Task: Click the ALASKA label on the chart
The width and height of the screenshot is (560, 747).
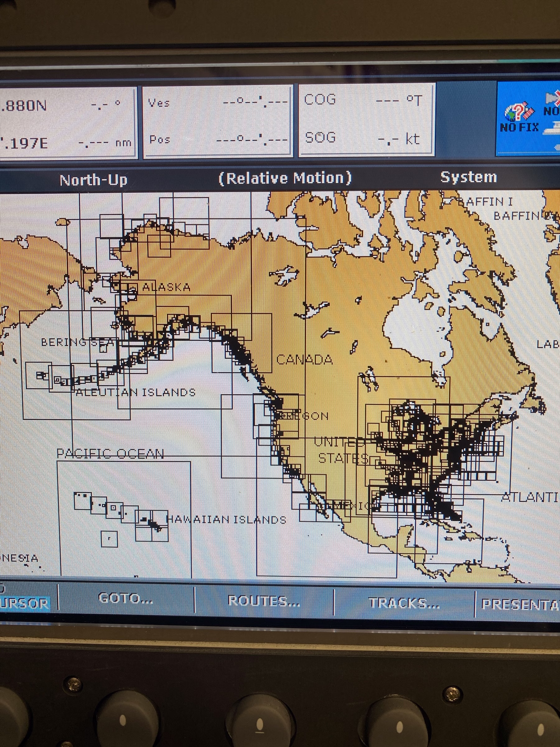Action: (x=166, y=287)
